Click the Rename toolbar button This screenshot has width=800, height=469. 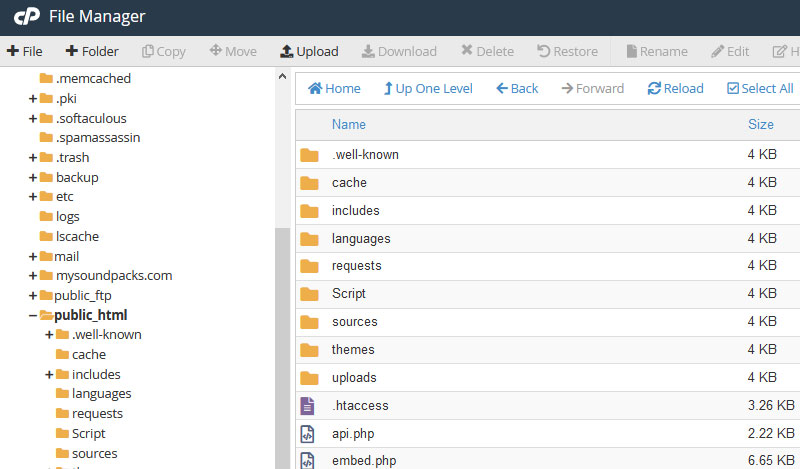pyautogui.click(x=657, y=51)
